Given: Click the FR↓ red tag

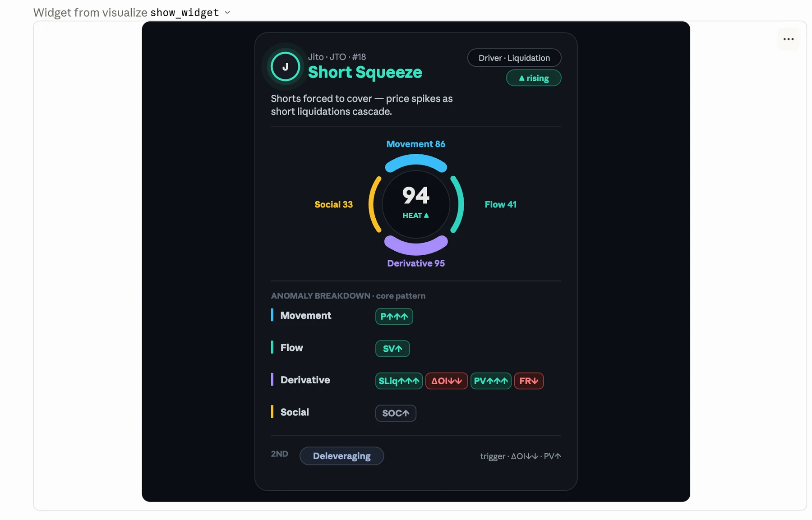Looking at the screenshot, I should [529, 381].
